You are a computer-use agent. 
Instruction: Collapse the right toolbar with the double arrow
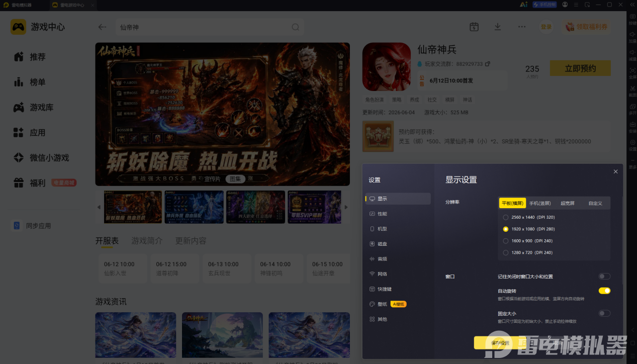pos(632,5)
